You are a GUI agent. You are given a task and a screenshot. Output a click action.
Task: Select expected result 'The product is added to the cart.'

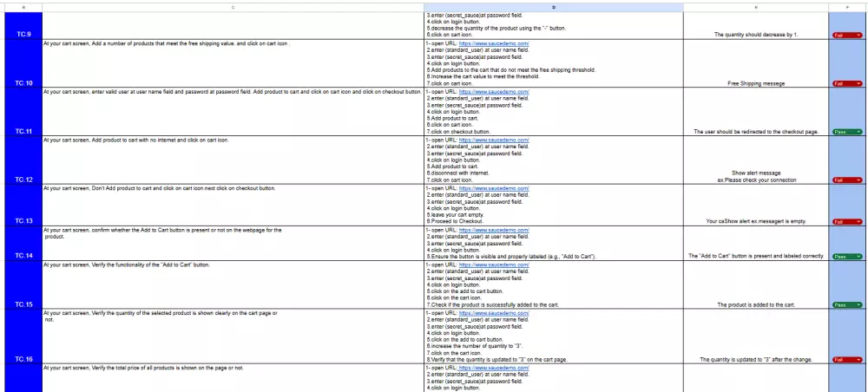click(756, 284)
